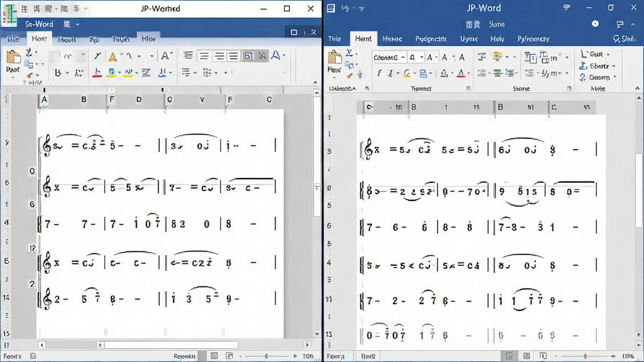Click the 119% zoom level in the JP-Word status bar
644x362 pixels.
coord(628,356)
